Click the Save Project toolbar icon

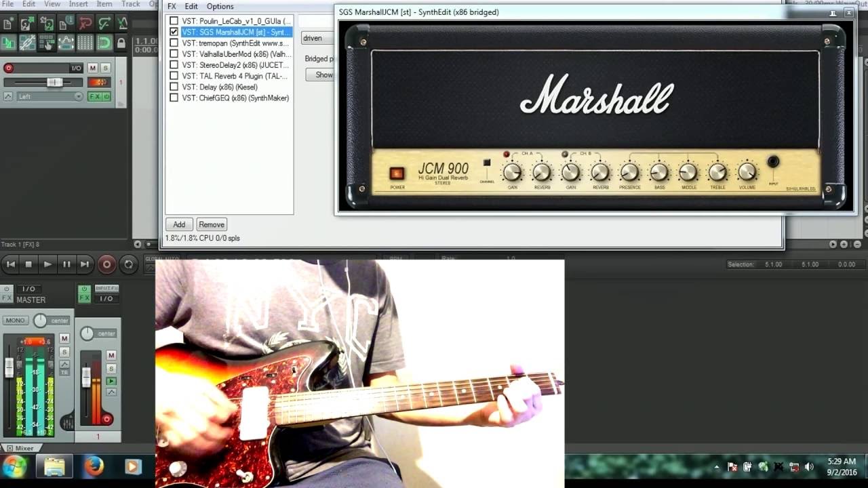click(46, 24)
